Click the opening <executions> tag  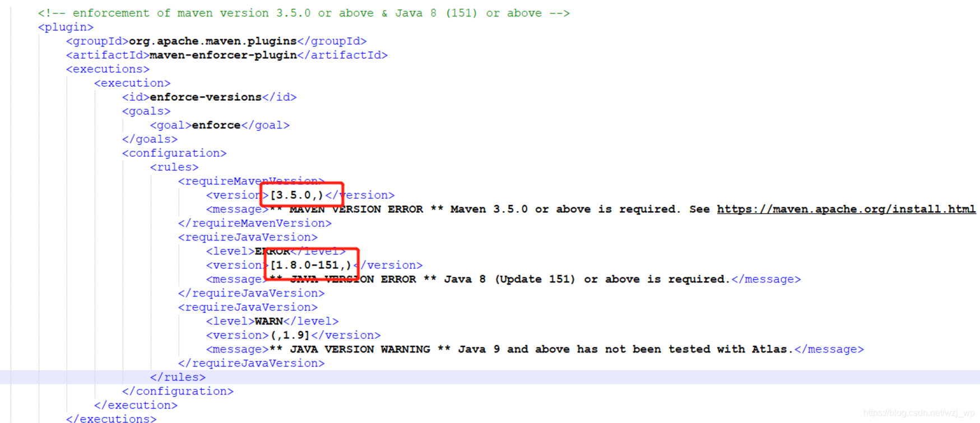108,69
